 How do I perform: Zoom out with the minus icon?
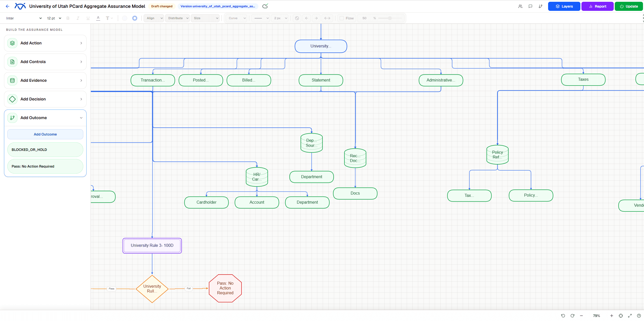[581, 316]
